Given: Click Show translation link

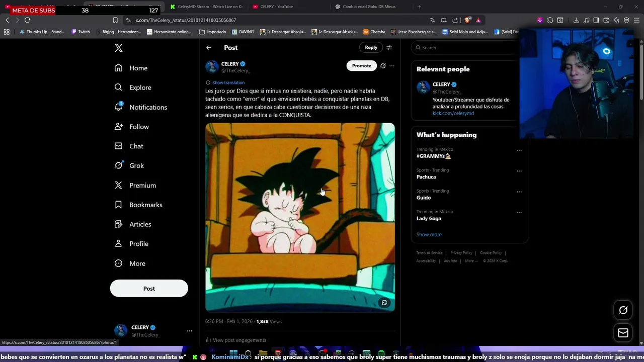Looking at the screenshot, I should click(x=228, y=82).
